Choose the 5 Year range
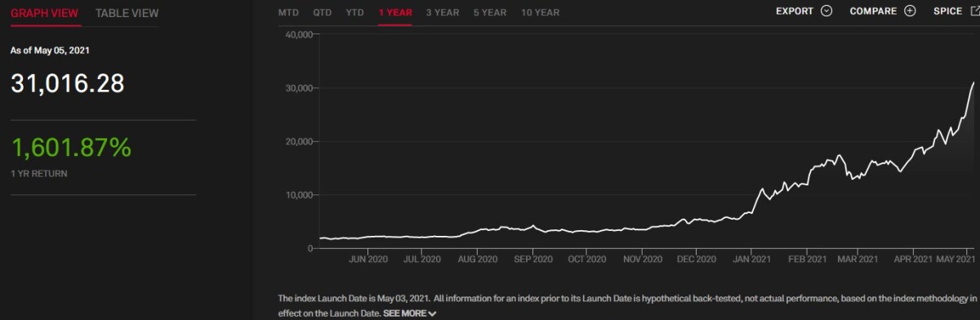 click(490, 12)
